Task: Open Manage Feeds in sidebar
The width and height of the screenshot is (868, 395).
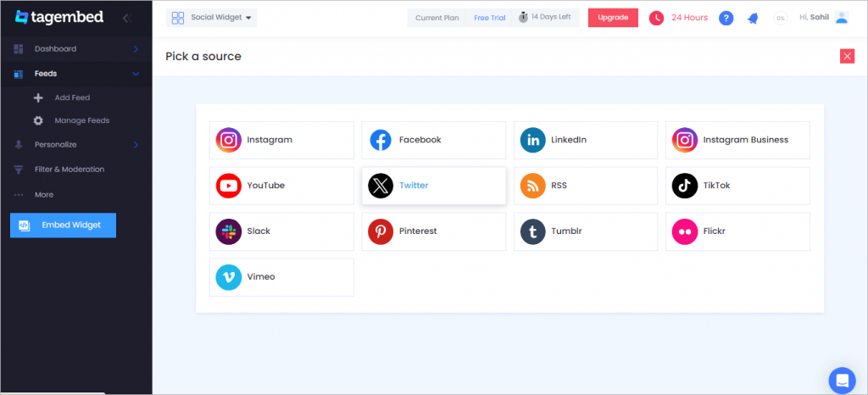Action: [82, 120]
